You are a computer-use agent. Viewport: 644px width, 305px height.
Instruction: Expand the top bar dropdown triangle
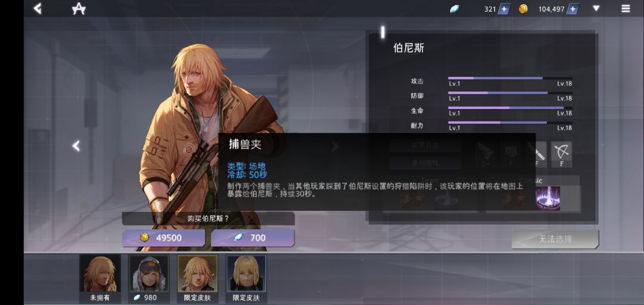coord(596,8)
